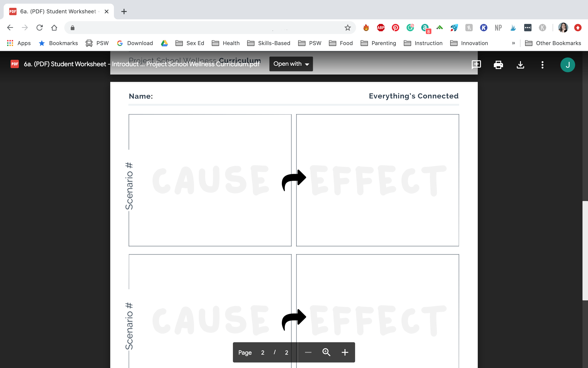
Task: Click the "Name:" label on the worksheet
Action: 141,96
